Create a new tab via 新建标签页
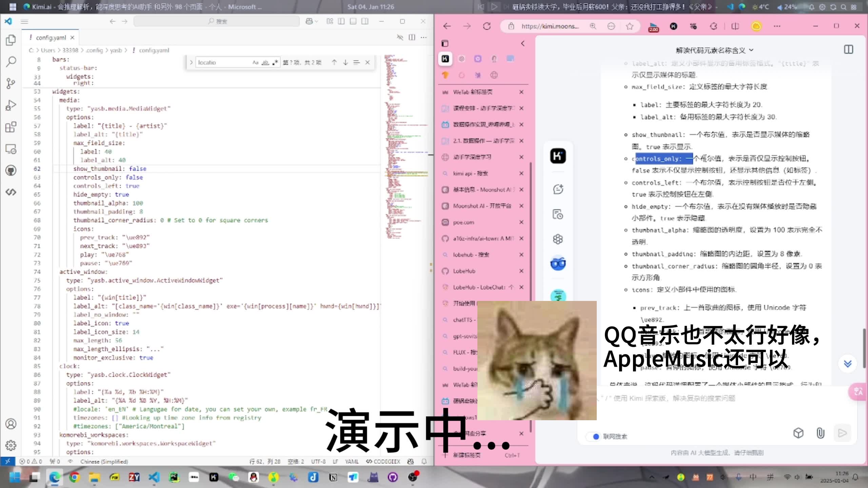This screenshot has width=868, height=488. 466,455
